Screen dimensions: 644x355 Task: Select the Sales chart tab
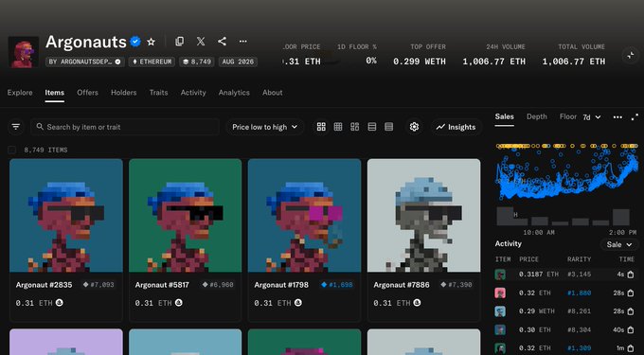(505, 116)
